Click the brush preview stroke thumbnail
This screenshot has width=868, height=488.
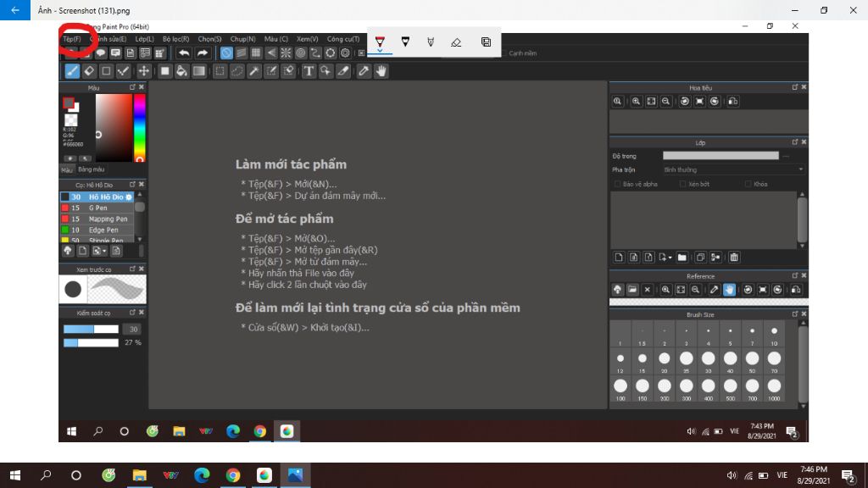(x=117, y=289)
